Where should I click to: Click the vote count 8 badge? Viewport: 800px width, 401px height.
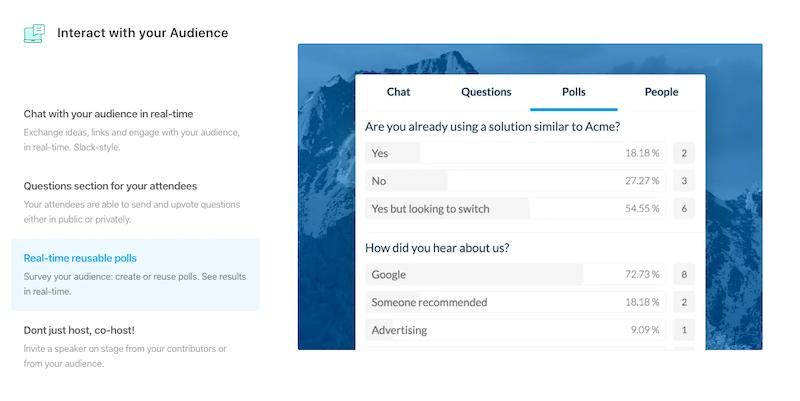pos(684,274)
